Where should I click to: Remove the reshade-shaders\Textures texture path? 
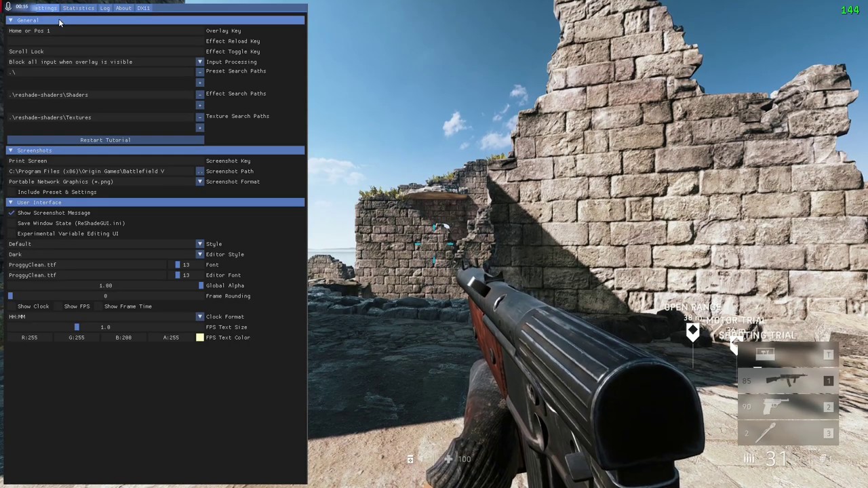(x=199, y=117)
